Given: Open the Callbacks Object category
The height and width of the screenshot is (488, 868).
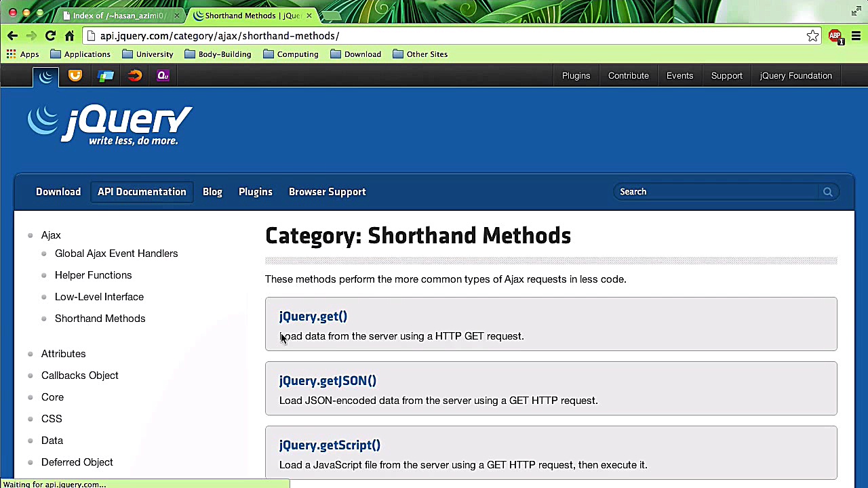Looking at the screenshot, I should pyautogui.click(x=80, y=375).
